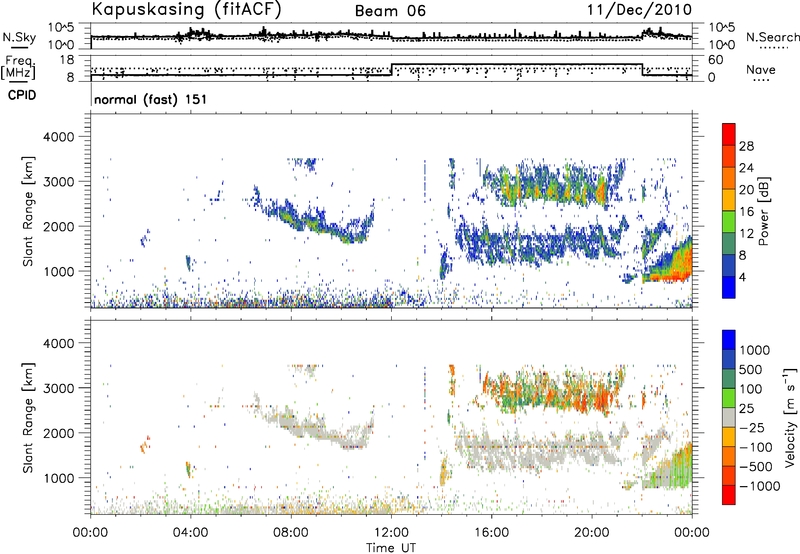The height and width of the screenshot is (554, 800).
Task: Click the -25 label on velocity colorbar
Action: (751, 427)
